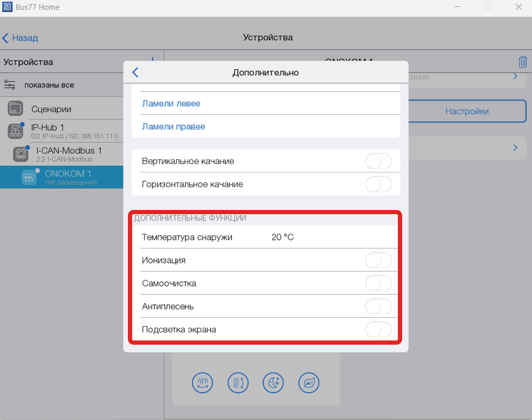Enable Вертикальное качание switch
Image resolution: width=532 pixels, height=420 pixels.
click(378, 161)
